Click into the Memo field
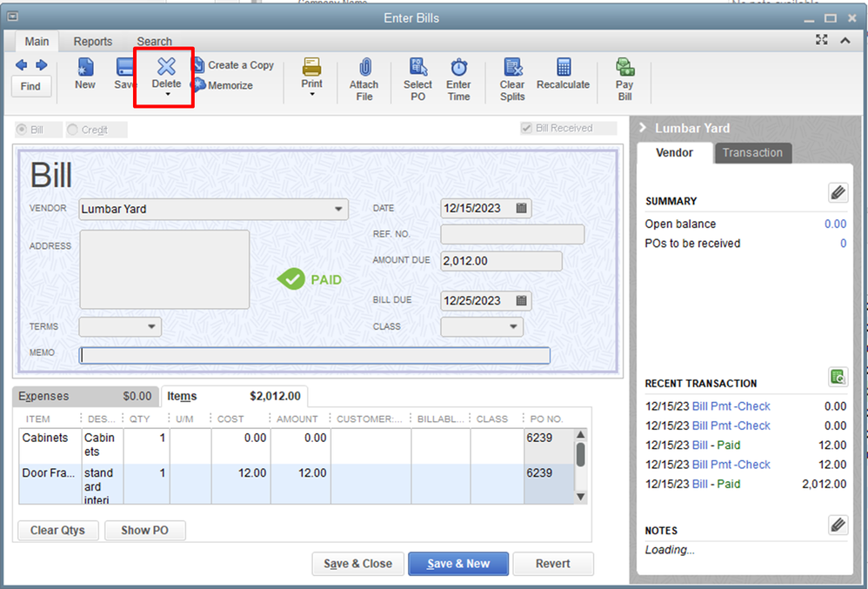This screenshot has width=868, height=589. click(315, 355)
